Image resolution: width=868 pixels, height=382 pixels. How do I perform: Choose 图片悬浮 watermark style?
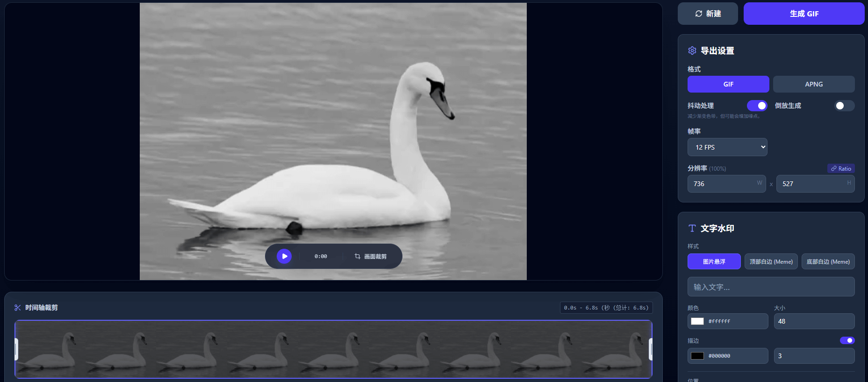click(x=714, y=261)
